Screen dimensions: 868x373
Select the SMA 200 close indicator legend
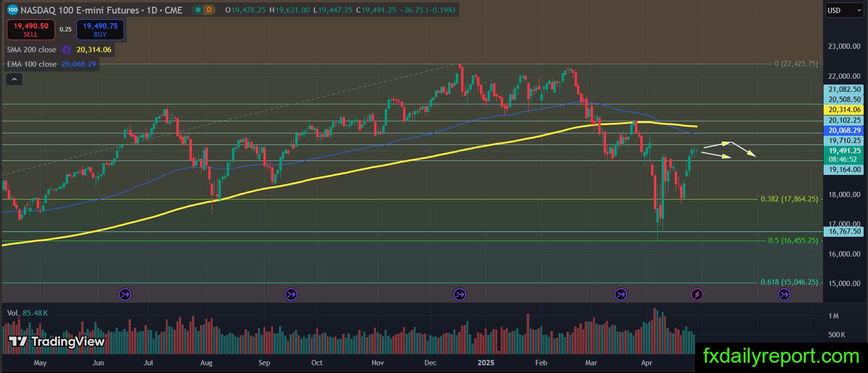click(32, 50)
